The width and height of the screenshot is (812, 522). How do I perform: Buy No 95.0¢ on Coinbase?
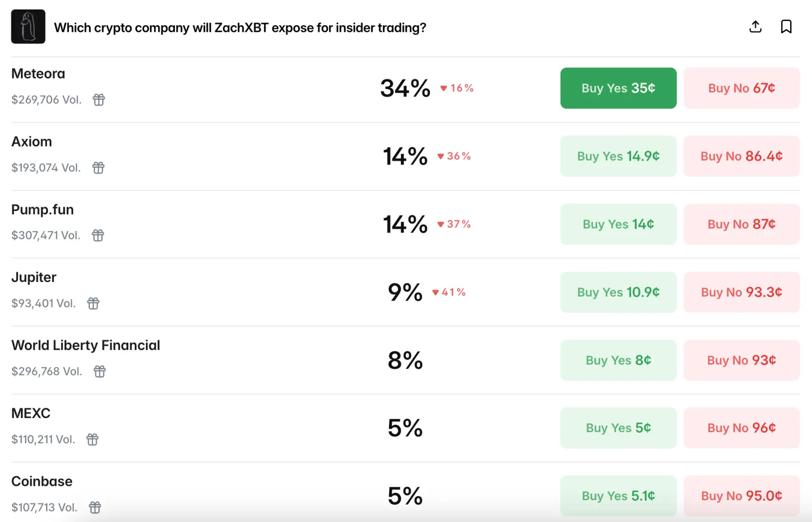741,496
